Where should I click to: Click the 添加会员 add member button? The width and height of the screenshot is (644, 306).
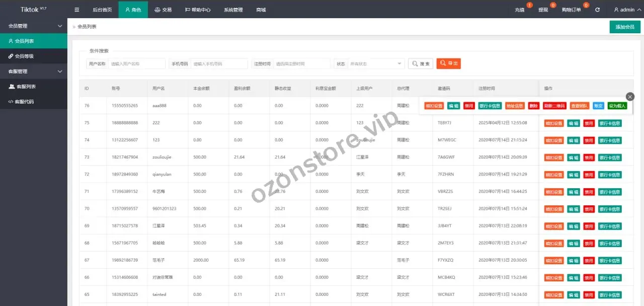625,27
